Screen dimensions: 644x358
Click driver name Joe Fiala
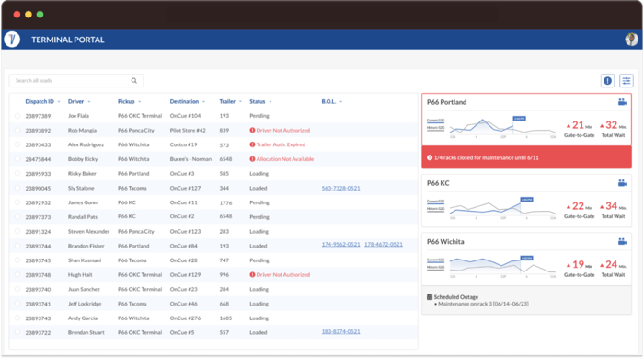tap(78, 116)
